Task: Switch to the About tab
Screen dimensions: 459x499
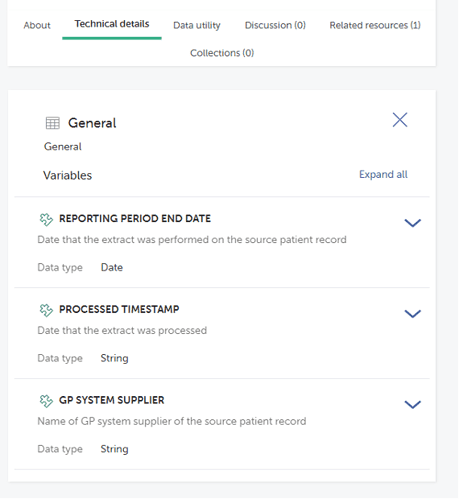Action: (x=37, y=25)
